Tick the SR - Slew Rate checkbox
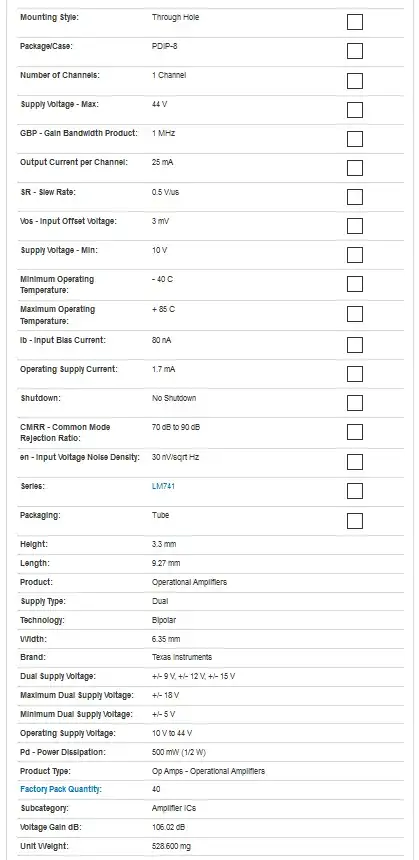The height and width of the screenshot is (860, 419). [355, 197]
